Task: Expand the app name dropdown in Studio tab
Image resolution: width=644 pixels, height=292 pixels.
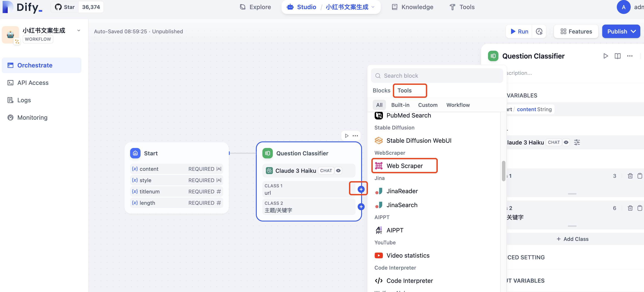Action: point(373,7)
